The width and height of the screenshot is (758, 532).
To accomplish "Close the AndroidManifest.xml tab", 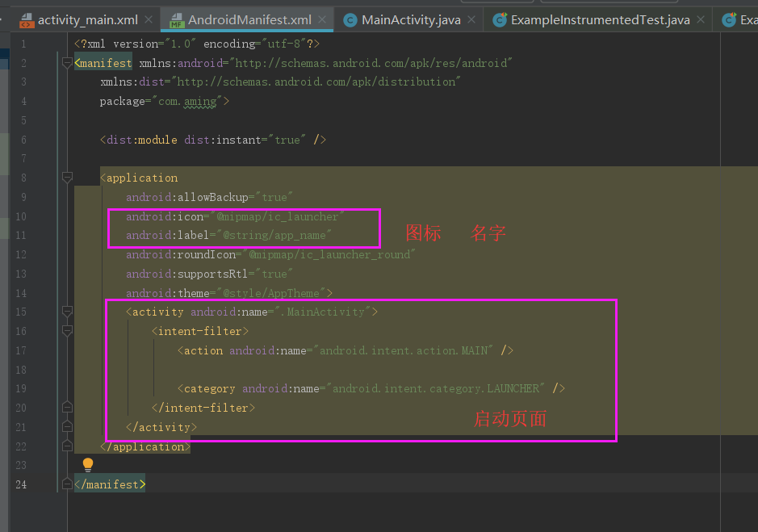I will click(x=322, y=20).
